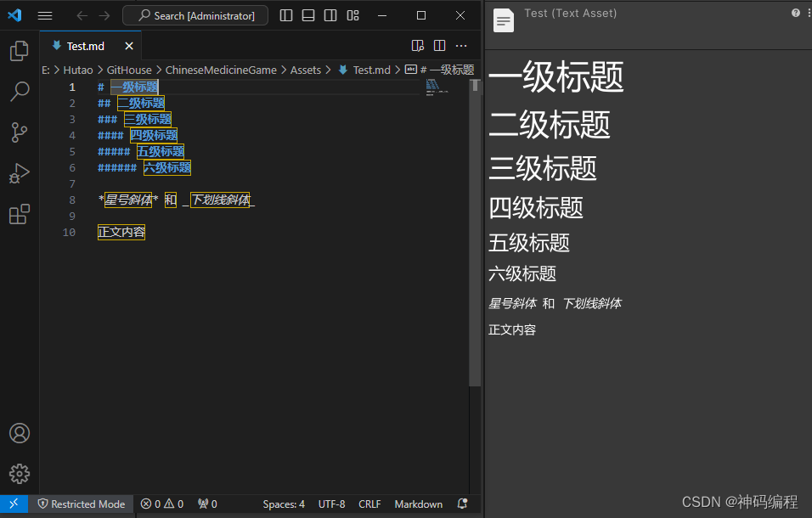This screenshot has width=812, height=518.
Task: Click rendered 正文内容 in Inspector preview
Action: [512, 329]
